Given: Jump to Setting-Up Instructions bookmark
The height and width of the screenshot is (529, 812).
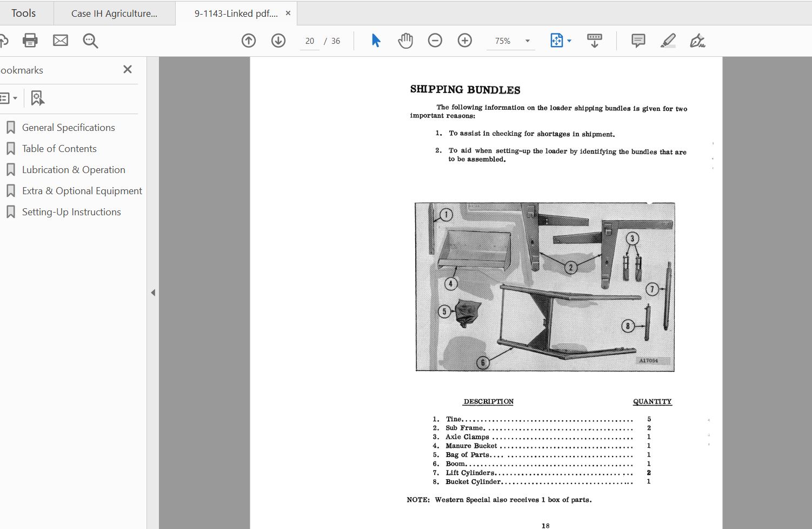Looking at the screenshot, I should click(71, 211).
